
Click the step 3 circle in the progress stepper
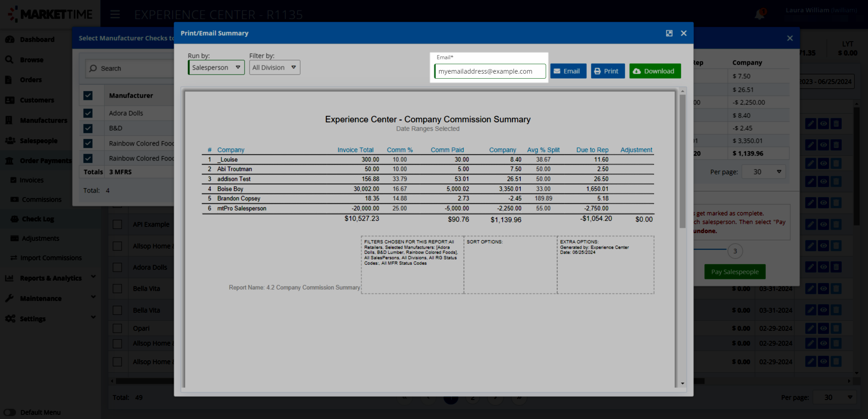(735, 251)
